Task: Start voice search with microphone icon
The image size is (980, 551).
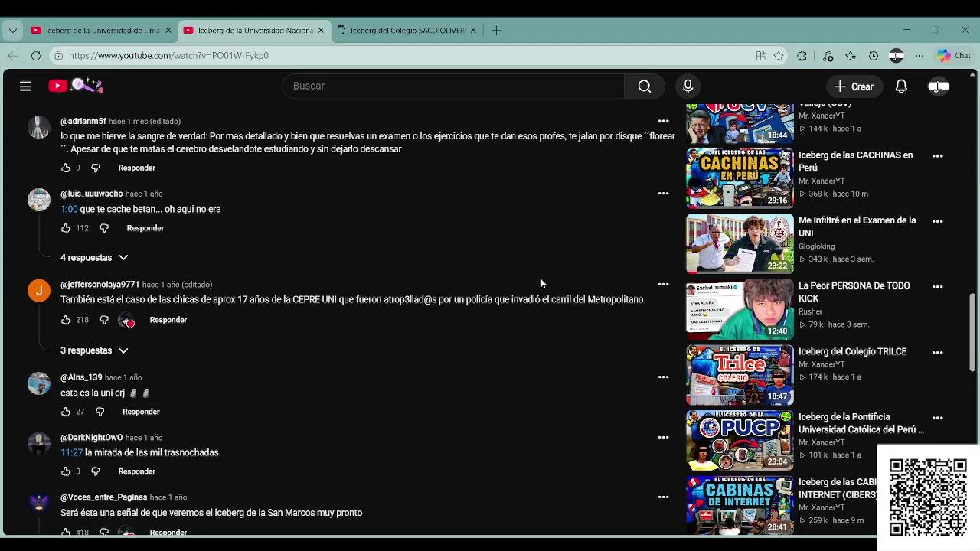Action: [x=688, y=86]
